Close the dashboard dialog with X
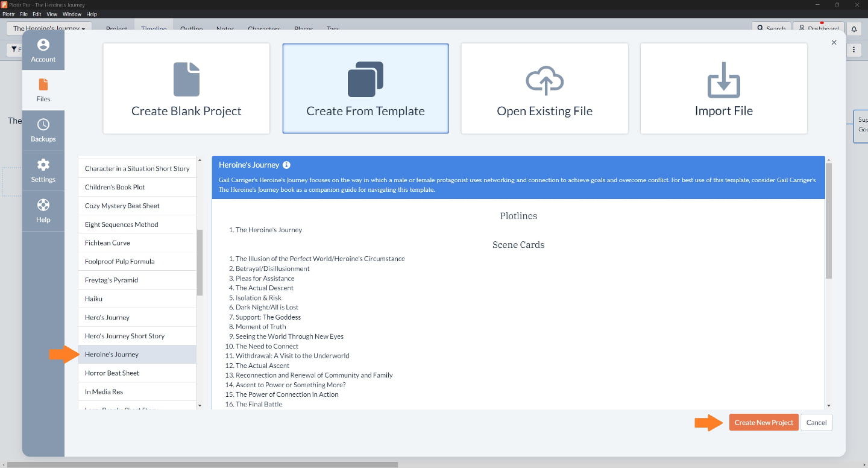Screen dimensions: 868x468 (834, 42)
